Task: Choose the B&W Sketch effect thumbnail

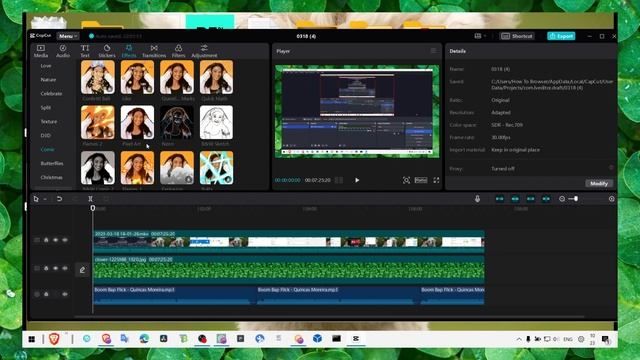Action: [x=216, y=122]
